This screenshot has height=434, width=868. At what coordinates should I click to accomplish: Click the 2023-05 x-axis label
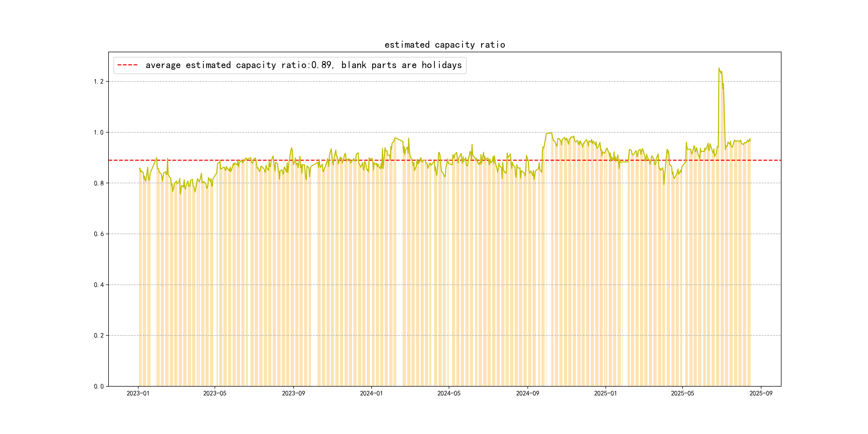tap(215, 393)
